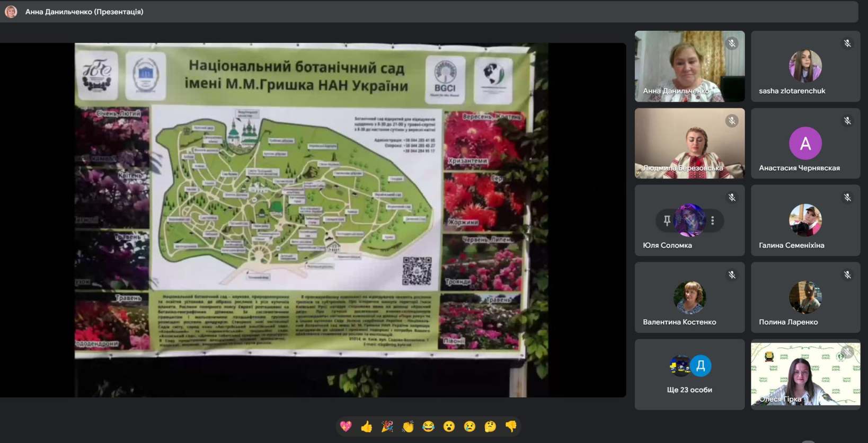This screenshot has width=868, height=443.
Task: Click pin icon on Юля Соломка tile
Action: 667,220
